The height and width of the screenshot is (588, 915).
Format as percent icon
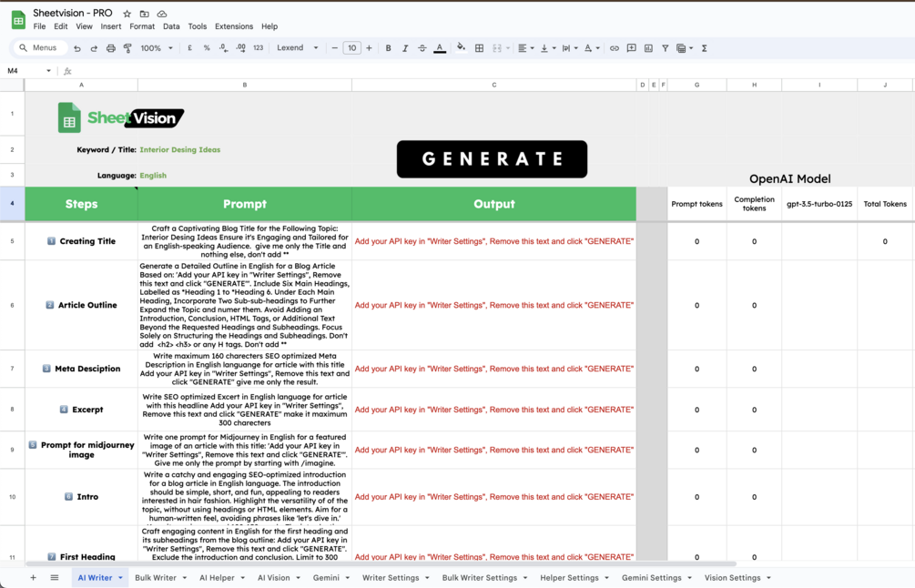[x=207, y=48]
